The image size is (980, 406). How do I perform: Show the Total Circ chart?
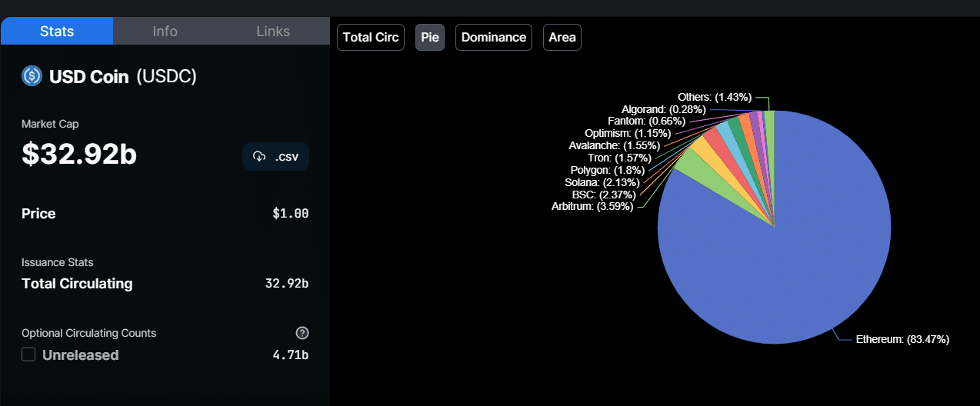tap(371, 37)
